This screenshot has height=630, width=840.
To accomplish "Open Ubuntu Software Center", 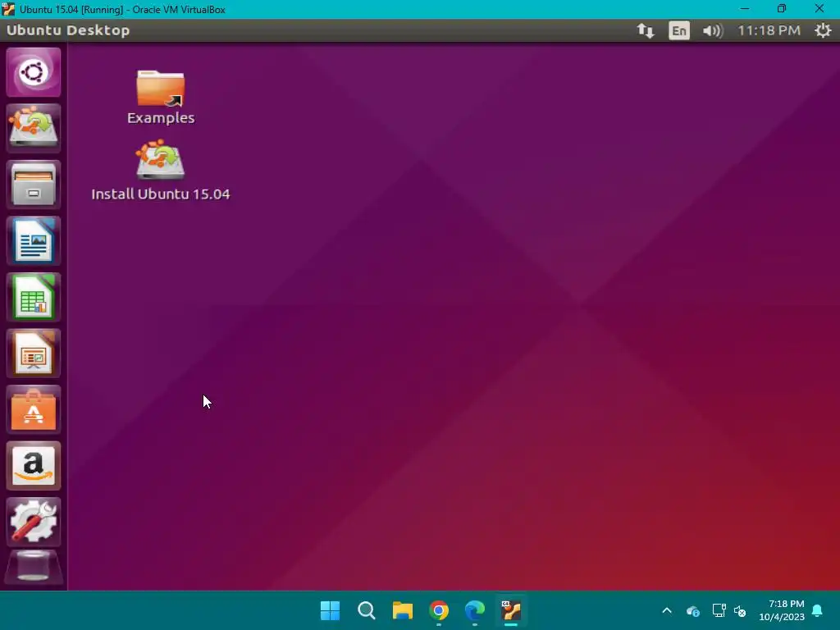I will 33,410.
